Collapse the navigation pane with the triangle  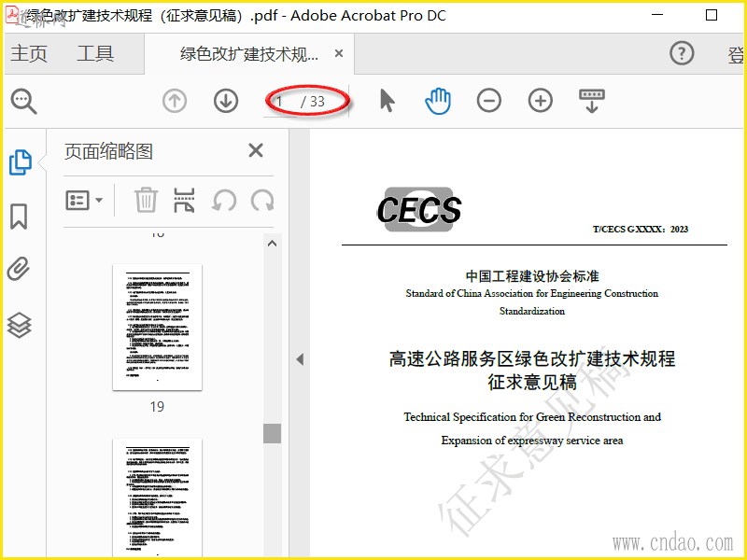click(x=300, y=359)
